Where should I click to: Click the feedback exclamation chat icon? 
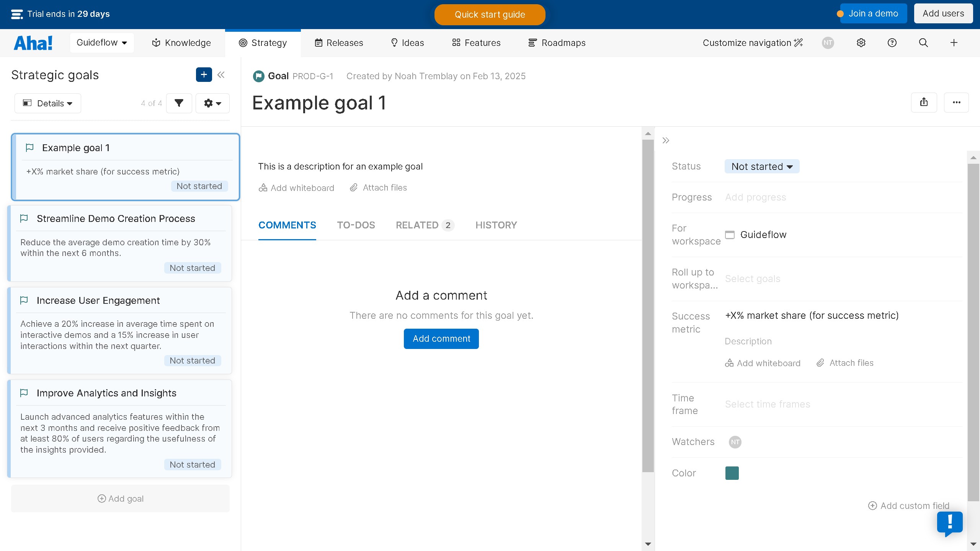click(950, 523)
